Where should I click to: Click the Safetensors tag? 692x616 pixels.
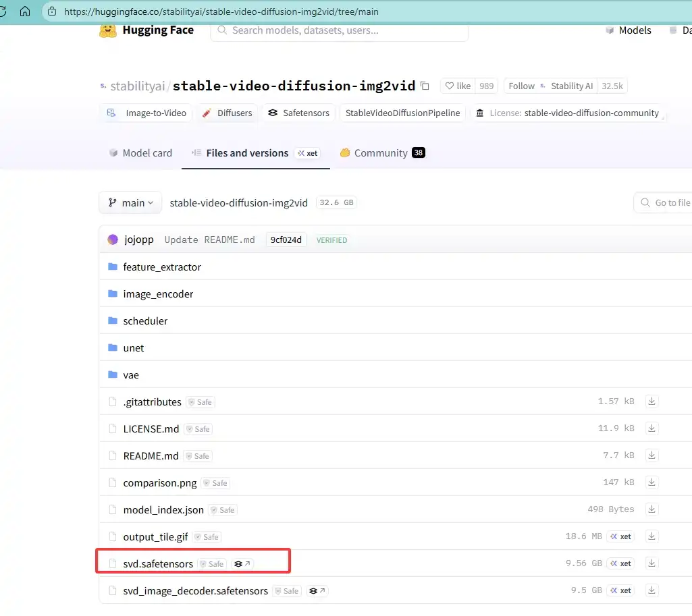click(x=299, y=113)
